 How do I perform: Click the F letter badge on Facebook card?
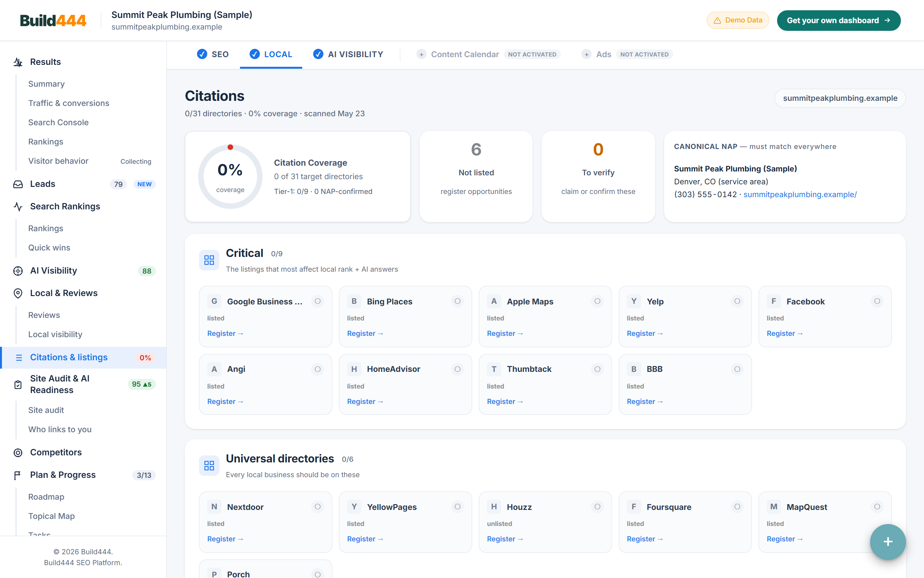click(x=774, y=301)
